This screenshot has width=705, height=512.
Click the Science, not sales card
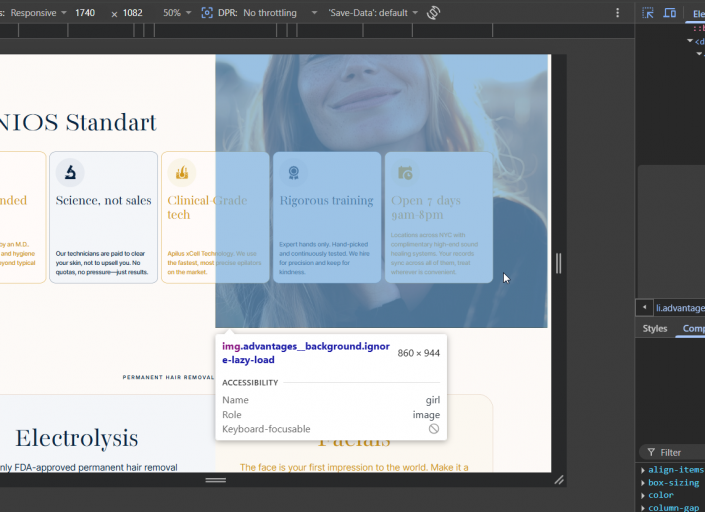[x=103, y=218]
